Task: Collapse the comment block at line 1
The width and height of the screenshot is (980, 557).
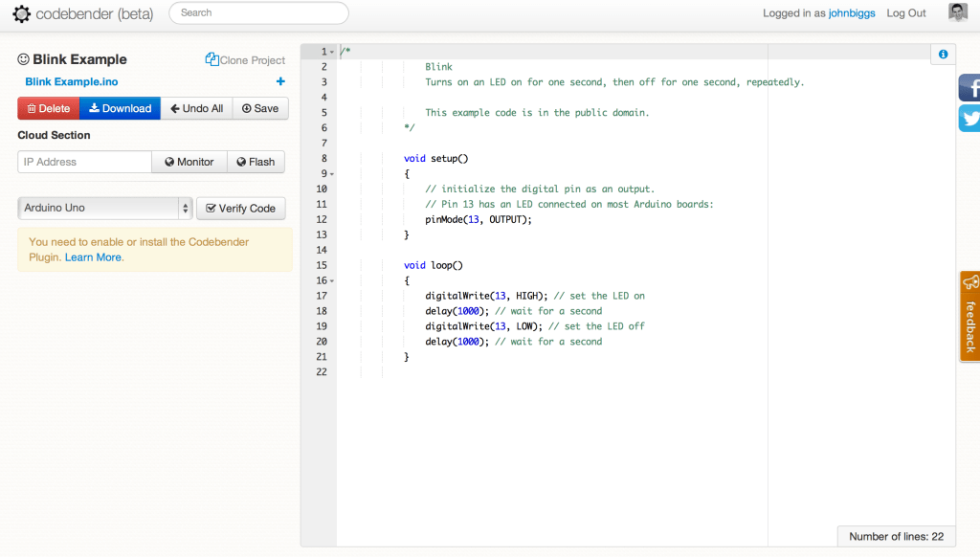Action: pos(331,52)
